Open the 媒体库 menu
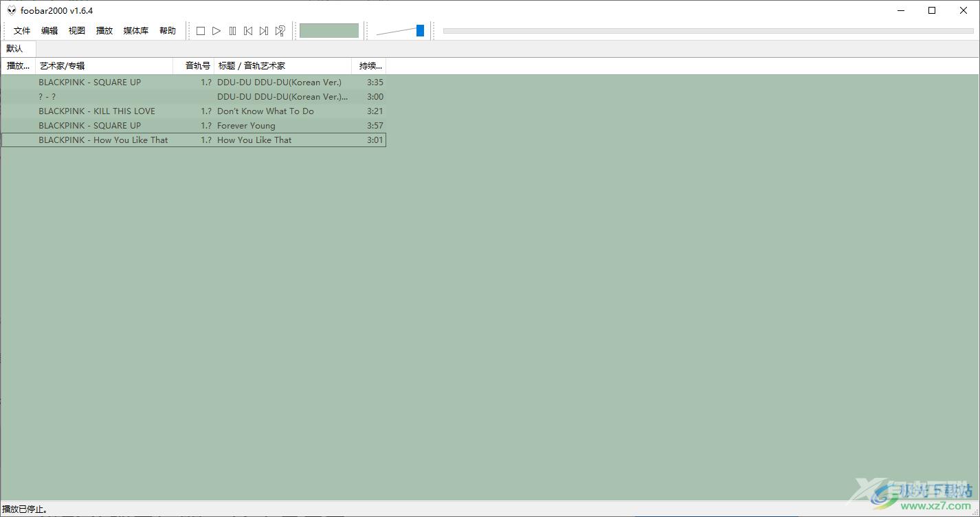 [x=136, y=31]
